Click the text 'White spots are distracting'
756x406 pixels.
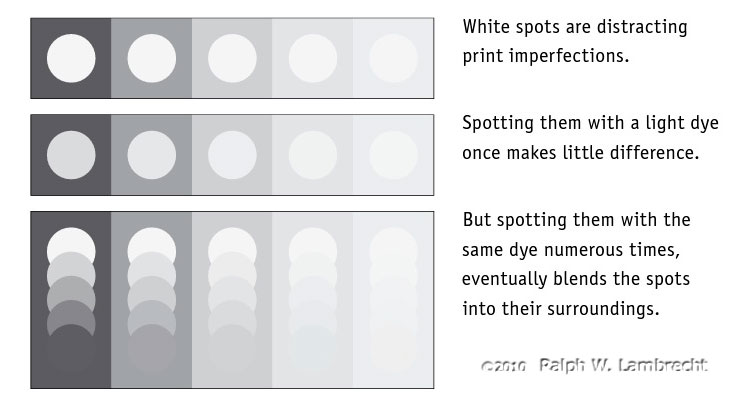tap(575, 27)
